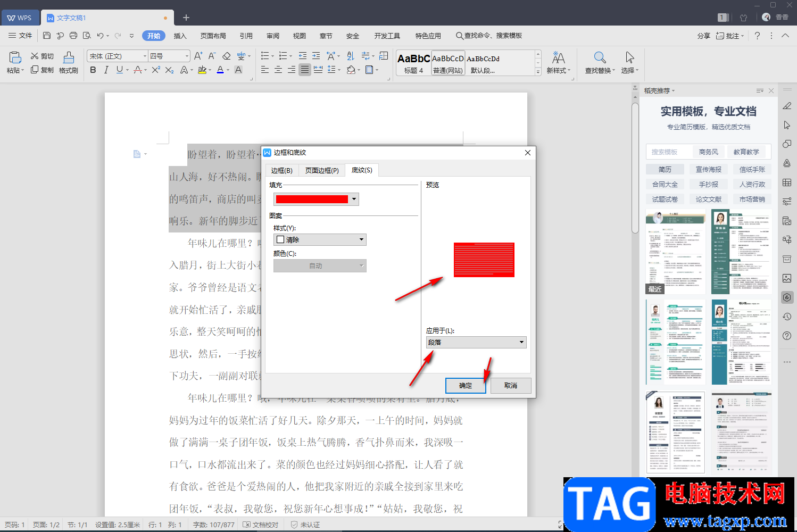Screen dimensions: 797x532
Task: Open Print Preview from quick access toolbar
Action: pyautogui.click(x=87, y=36)
